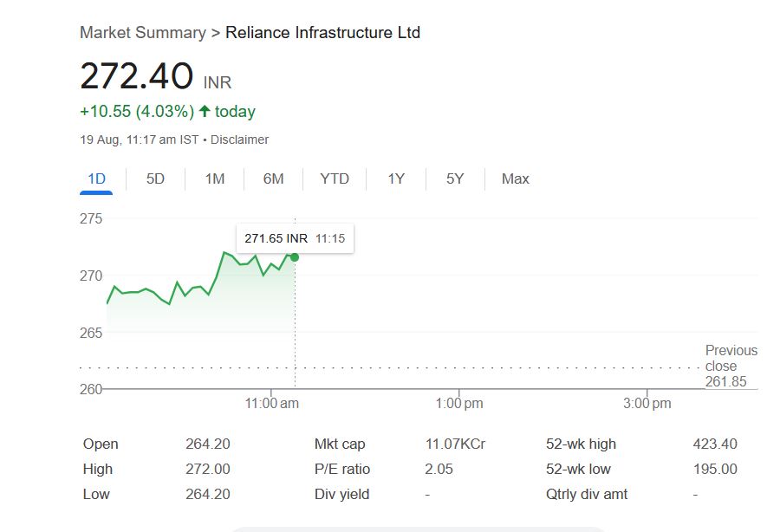The image size is (780, 532).
Task: Click the Reliance Infrastructure Ltd title
Action: (322, 33)
